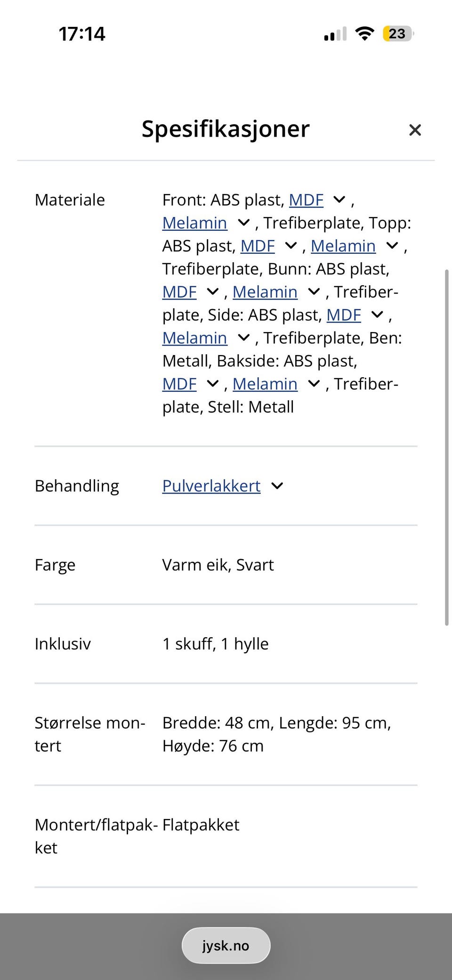Open the first MDF material link
This screenshot has height=980, width=452.
[x=306, y=200]
